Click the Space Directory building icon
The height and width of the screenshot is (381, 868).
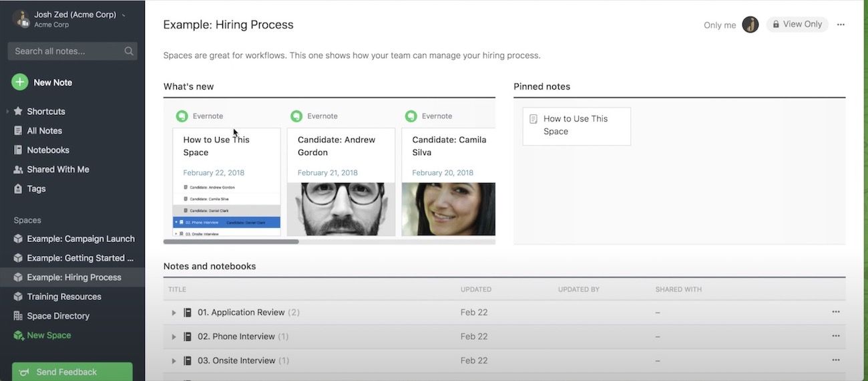(x=18, y=315)
